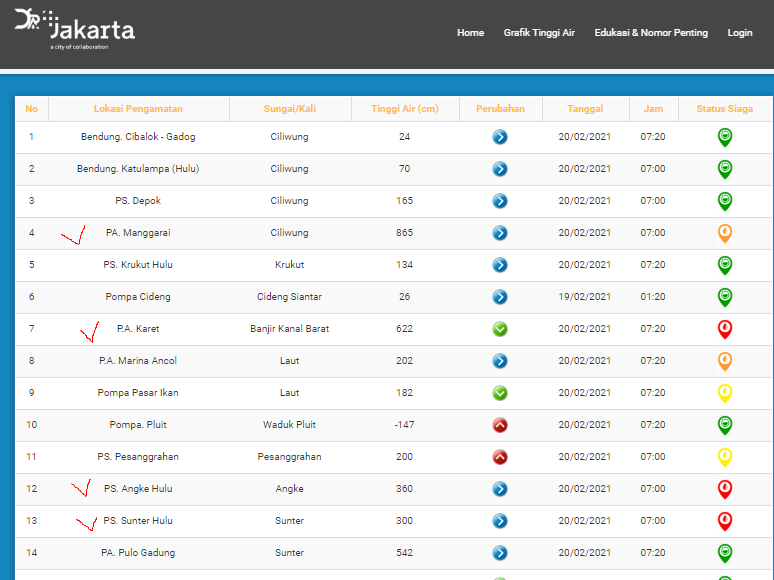Click the Status Siaga column header
The width and height of the screenshot is (774, 580).
(x=725, y=109)
